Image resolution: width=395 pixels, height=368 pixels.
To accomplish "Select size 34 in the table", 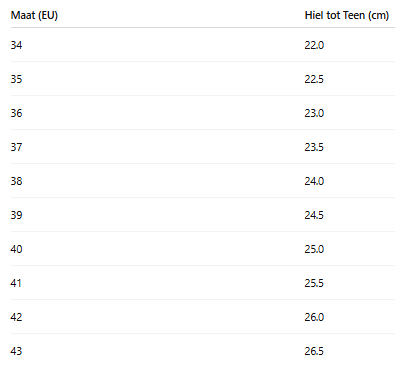I will click(x=16, y=45).
